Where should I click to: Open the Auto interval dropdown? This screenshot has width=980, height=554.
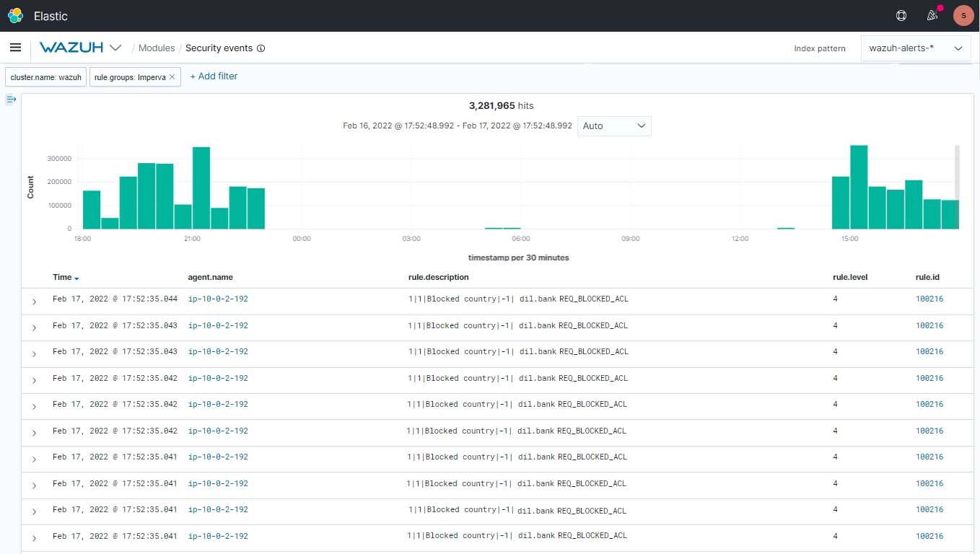tap(614, 126)
